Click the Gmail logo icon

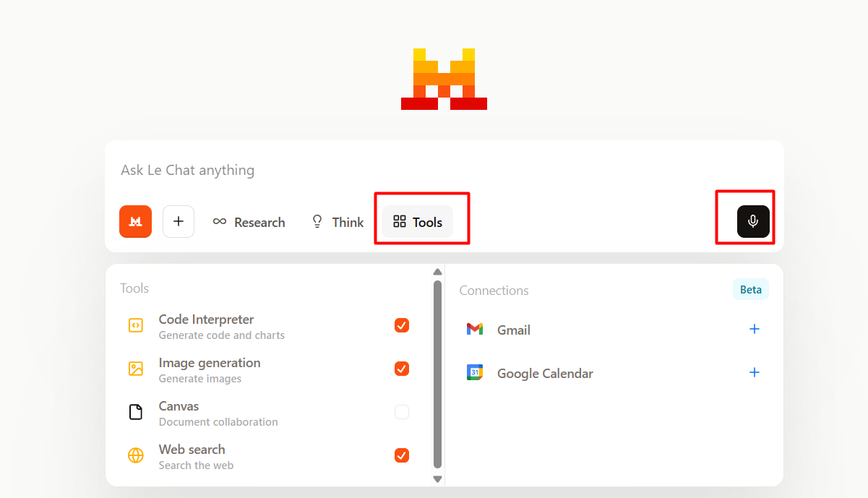click(474, 330)
